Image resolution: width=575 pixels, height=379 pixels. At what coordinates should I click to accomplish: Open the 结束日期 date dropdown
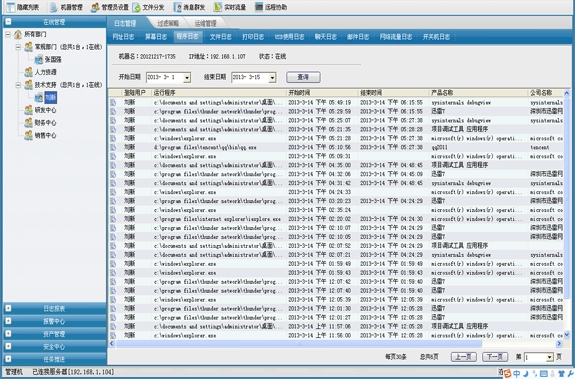pos(272,77)
